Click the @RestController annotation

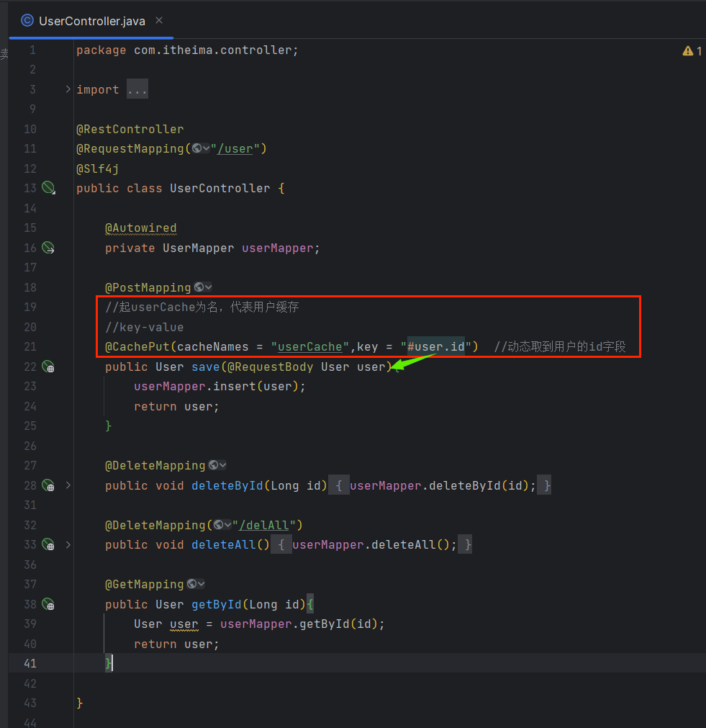pos(130,129)
